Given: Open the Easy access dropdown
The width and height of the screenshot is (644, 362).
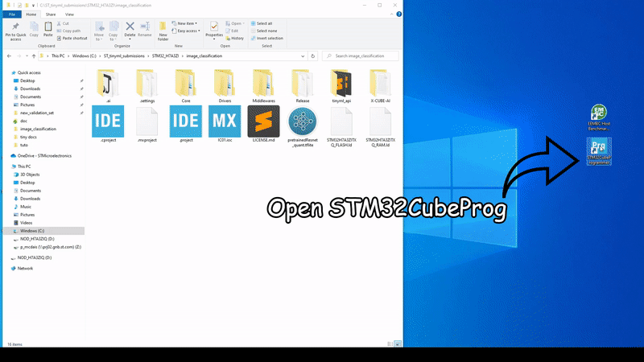Looking at the screenshot, I should click(186, 31).
